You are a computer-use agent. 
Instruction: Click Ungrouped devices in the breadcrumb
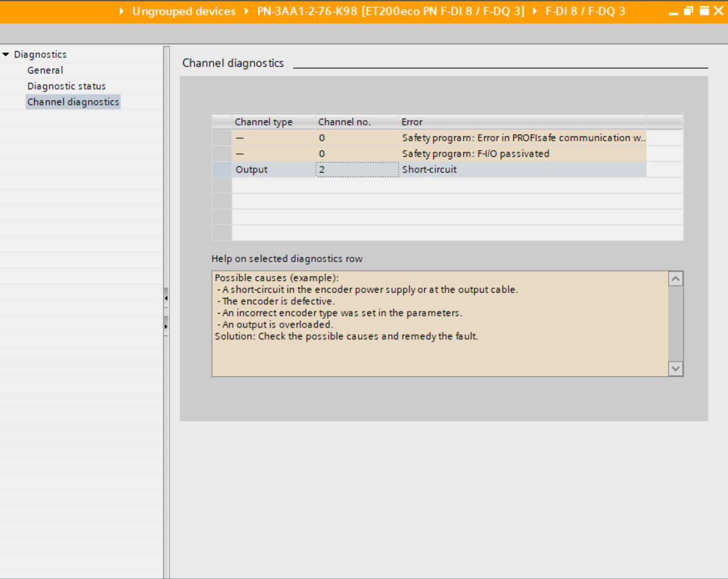pyautogui.click(x=184, y=11)
